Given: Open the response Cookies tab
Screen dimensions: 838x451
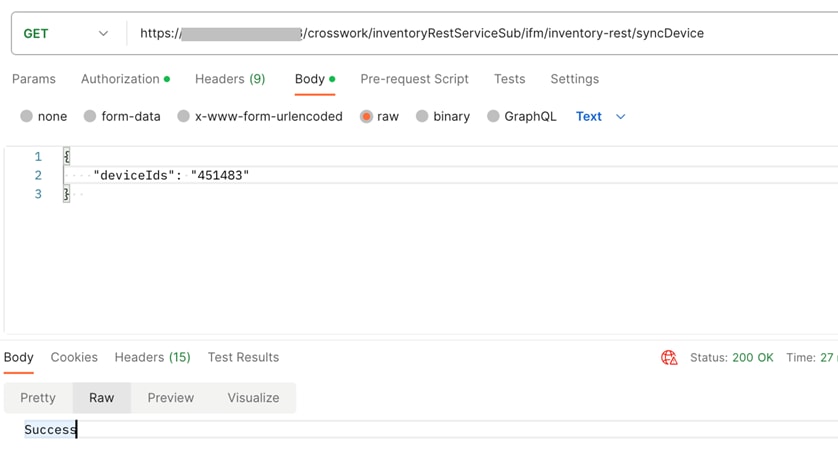Looking at the screenshot, I should [74, 357].
